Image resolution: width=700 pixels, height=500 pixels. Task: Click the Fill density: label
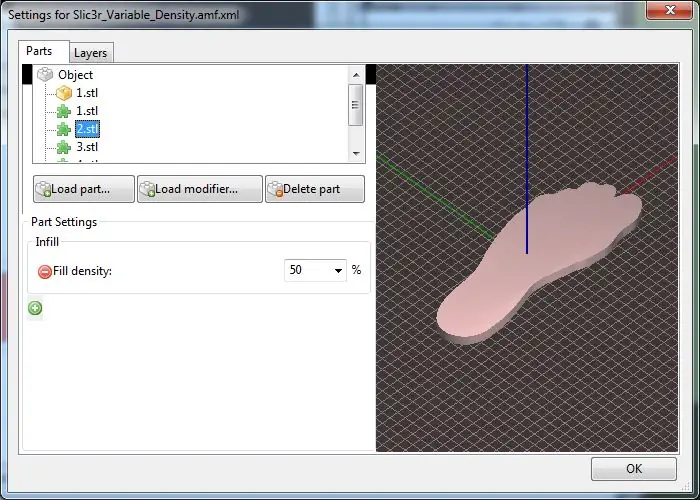83,271
